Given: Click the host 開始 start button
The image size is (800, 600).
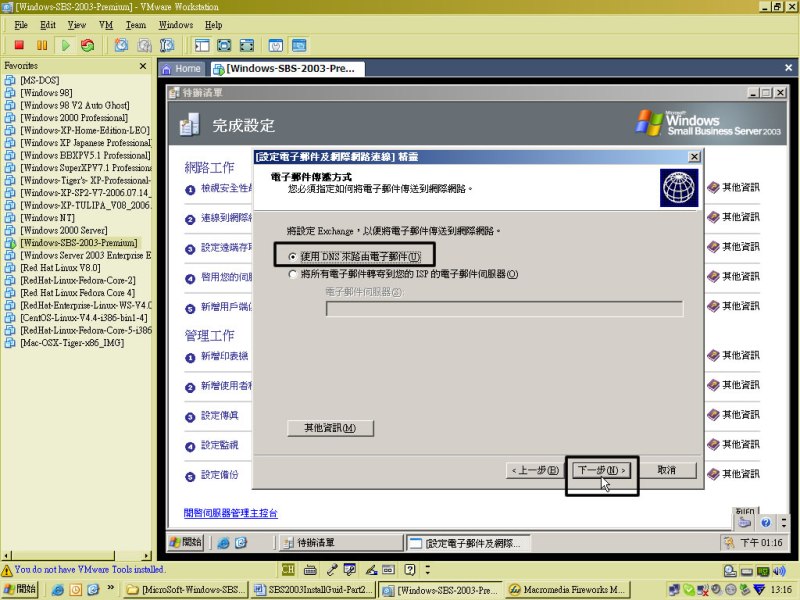Looking at the screenshot, I should click(20, 589).
